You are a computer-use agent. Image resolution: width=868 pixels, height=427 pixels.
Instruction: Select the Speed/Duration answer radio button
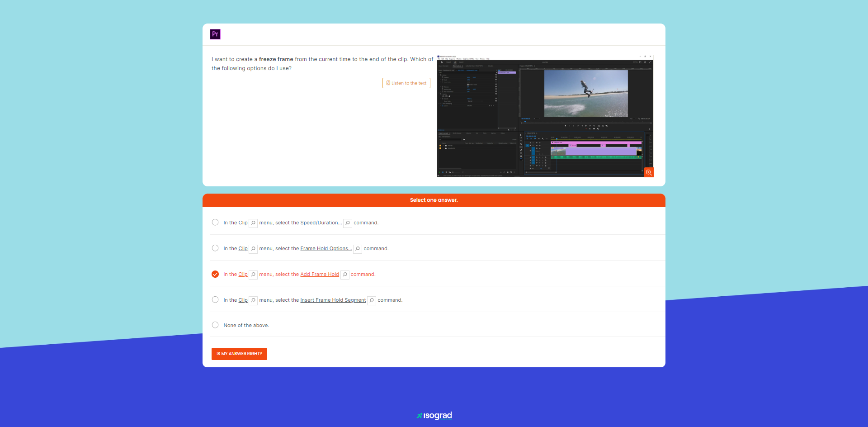215,223
